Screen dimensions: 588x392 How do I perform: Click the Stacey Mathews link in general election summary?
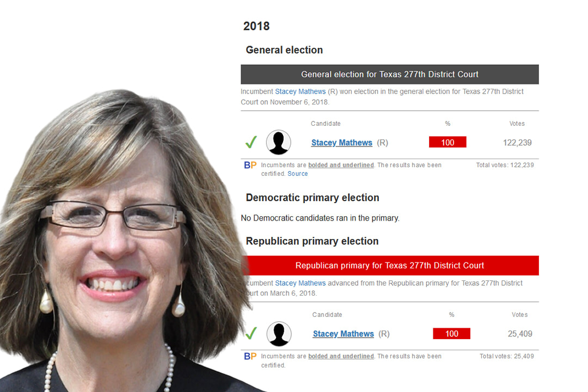point(300,91)
